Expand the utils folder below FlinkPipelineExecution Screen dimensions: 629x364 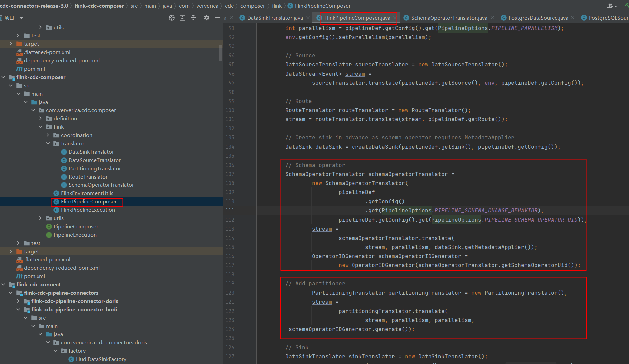pyautogui.click(x=40, y=218)
